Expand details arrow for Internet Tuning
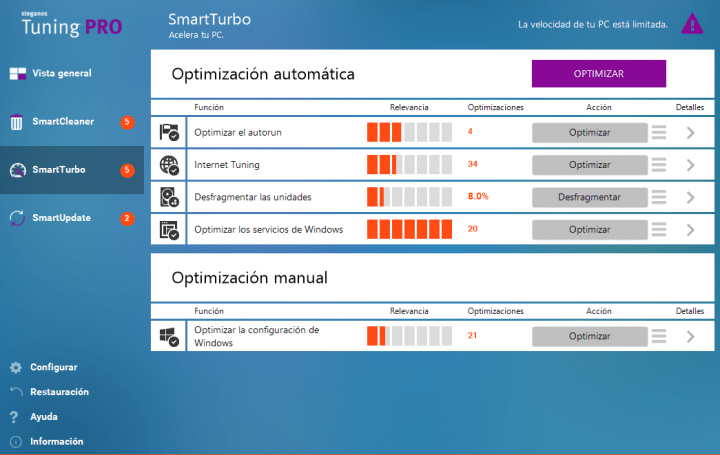 pyautogui.click(x=690, y=165)
